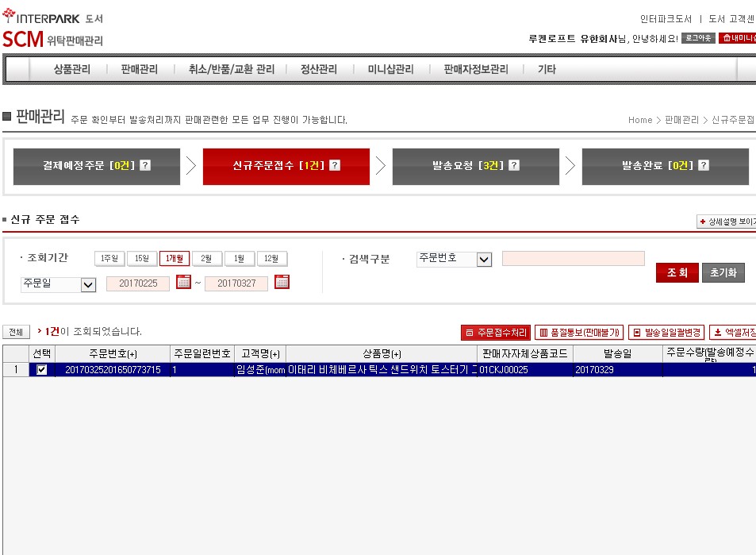The height and width of the screenshot is (555, 756).
Task: Click the help icon beside 신규주문접수
Action: pos(335,166)
